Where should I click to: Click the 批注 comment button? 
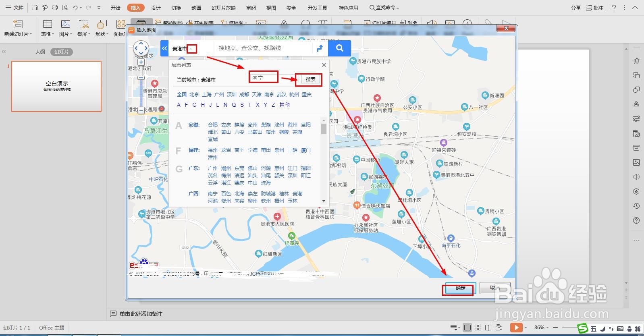tap(595, 8)
